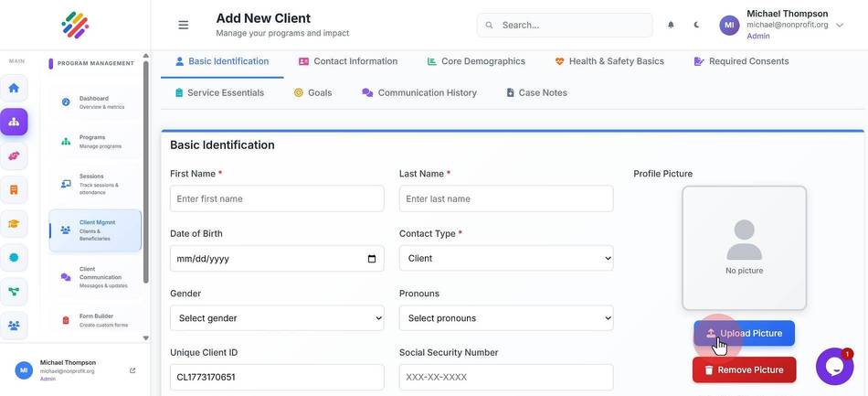Screen dimensions: 868x396
Task: Select the purple program management sidebar icon
Action: [14, 122]
